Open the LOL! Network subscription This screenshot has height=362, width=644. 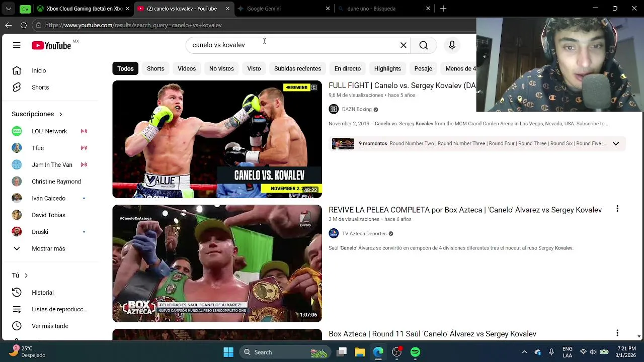pyautogui.click(x=50, y=131)
